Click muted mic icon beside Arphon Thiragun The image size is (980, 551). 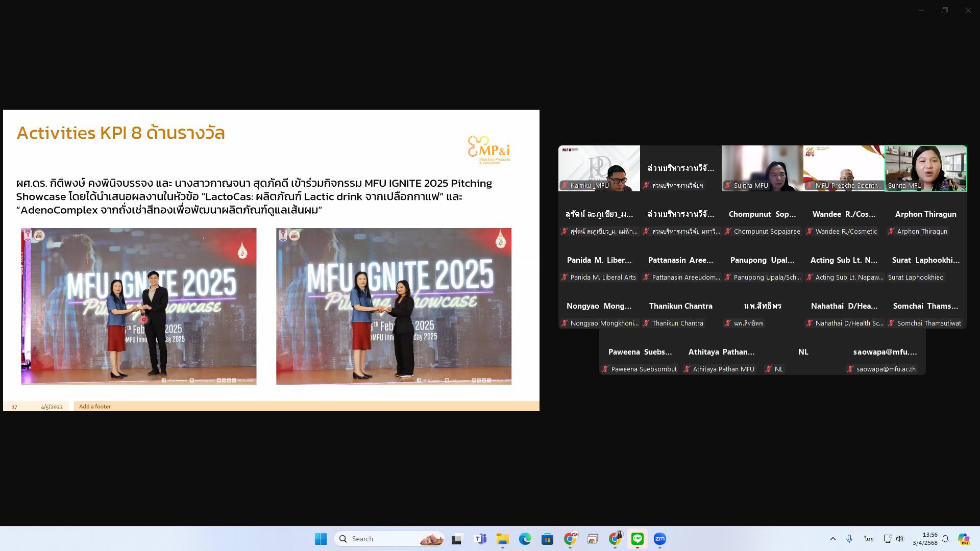[x=891, y=232]
